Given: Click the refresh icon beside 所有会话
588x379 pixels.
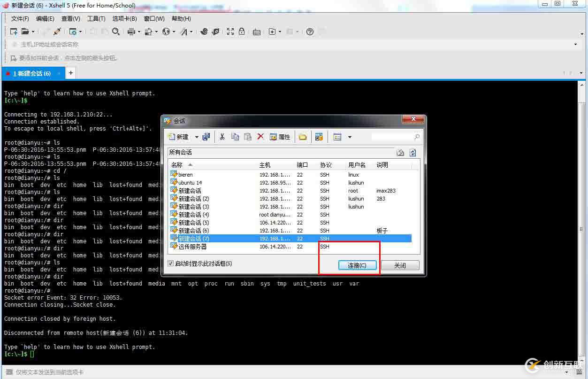Looking at the screenshot, I should pos(412,152).
